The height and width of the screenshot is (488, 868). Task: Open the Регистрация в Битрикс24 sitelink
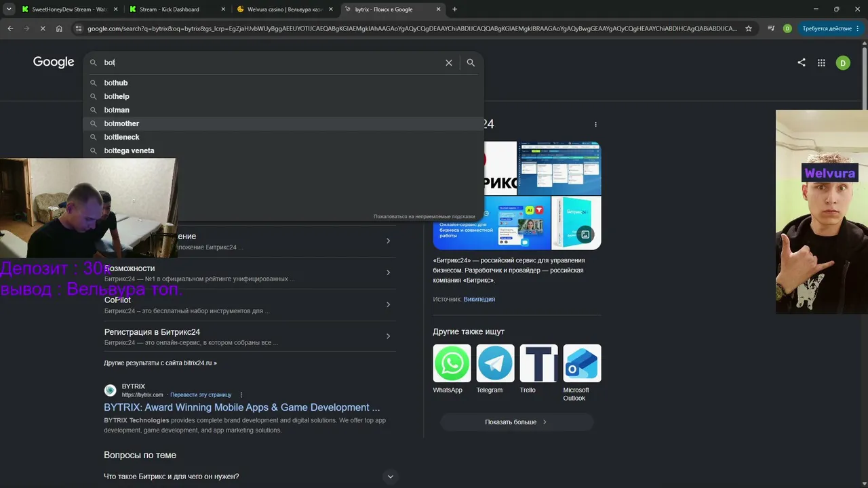point(152,332)
